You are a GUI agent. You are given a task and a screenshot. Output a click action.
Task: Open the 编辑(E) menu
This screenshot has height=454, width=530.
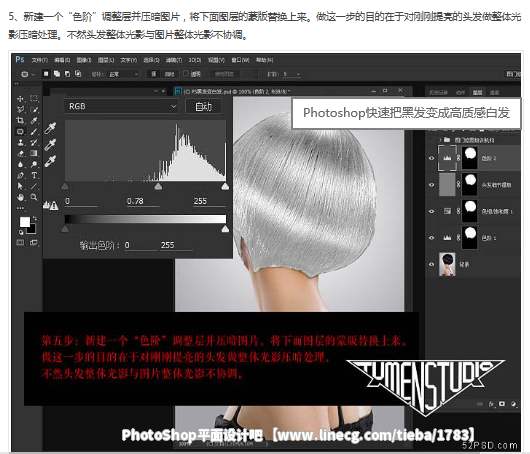click(x=62, y=60)
